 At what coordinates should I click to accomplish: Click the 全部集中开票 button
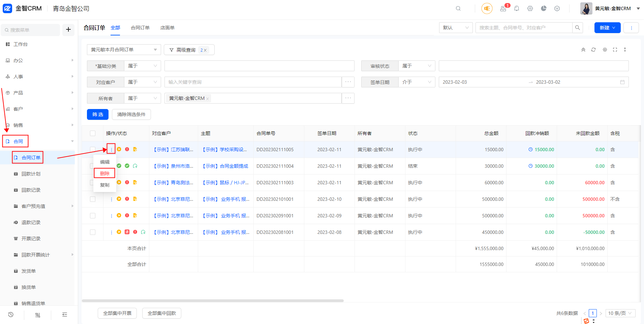(117, 313)
